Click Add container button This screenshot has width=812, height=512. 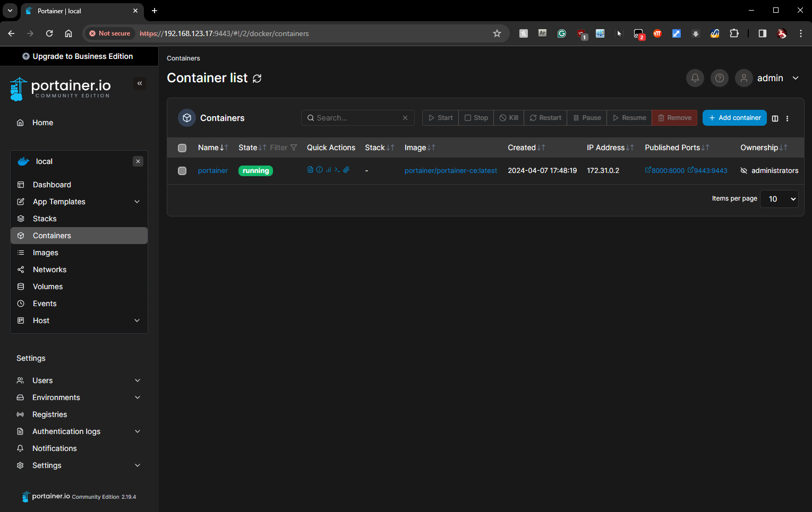[734, 118]
